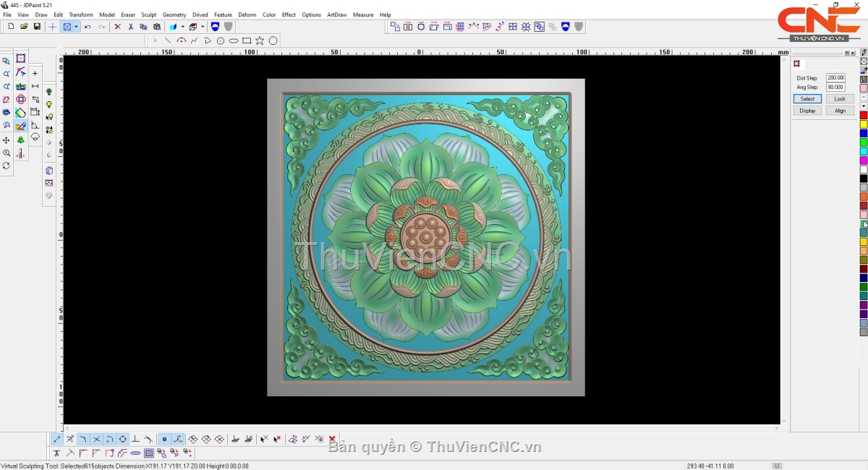The height and width of the screenshot is (470, 868).
Task: Expand the select-box tool dropdown arrow
Action: [76, 27]
